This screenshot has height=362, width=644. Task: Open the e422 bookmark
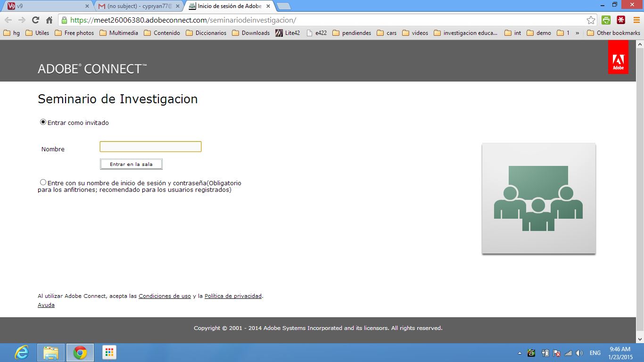316,33
